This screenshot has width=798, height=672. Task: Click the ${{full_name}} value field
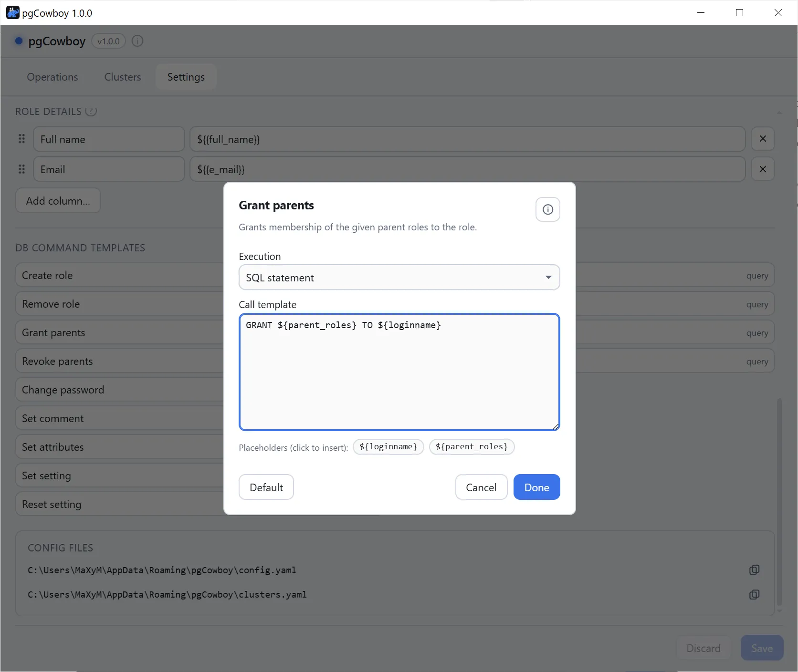468,139
